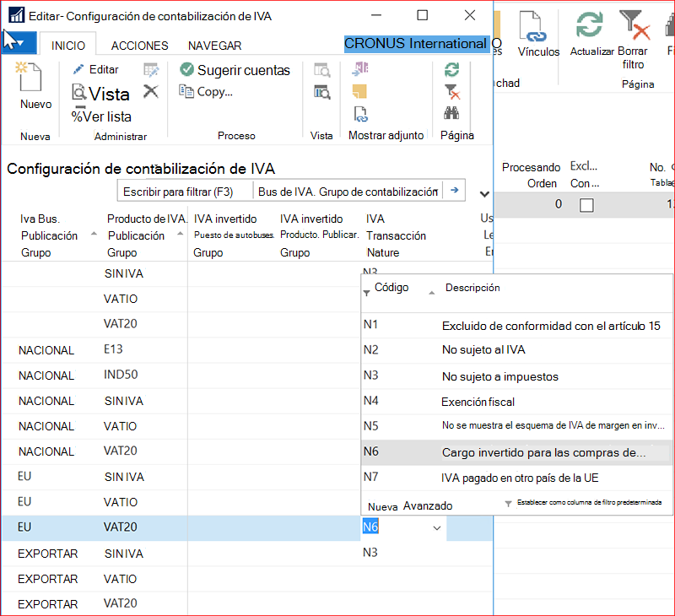Click the Editar pencil button
The height and width of the screenshot is (616, 675).
(96, 69)
